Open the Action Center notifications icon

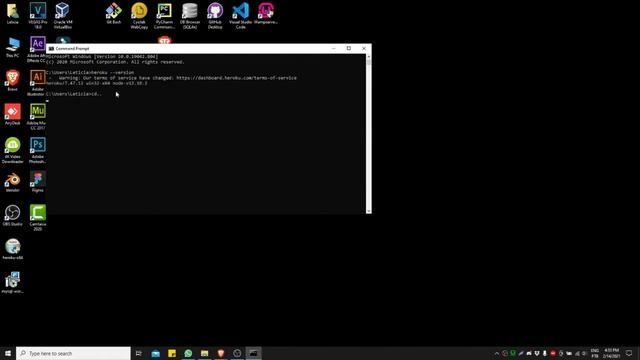(629, 353)
